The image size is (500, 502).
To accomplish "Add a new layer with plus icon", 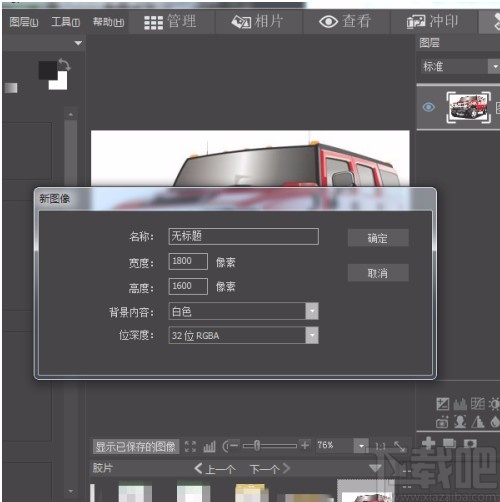I will coord(428,443).
